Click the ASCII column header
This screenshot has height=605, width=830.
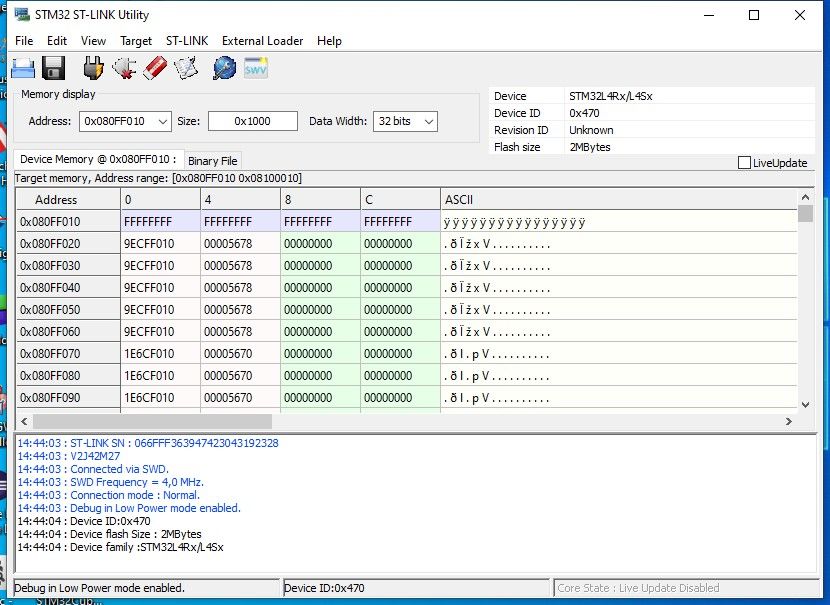tap(619, 200)
